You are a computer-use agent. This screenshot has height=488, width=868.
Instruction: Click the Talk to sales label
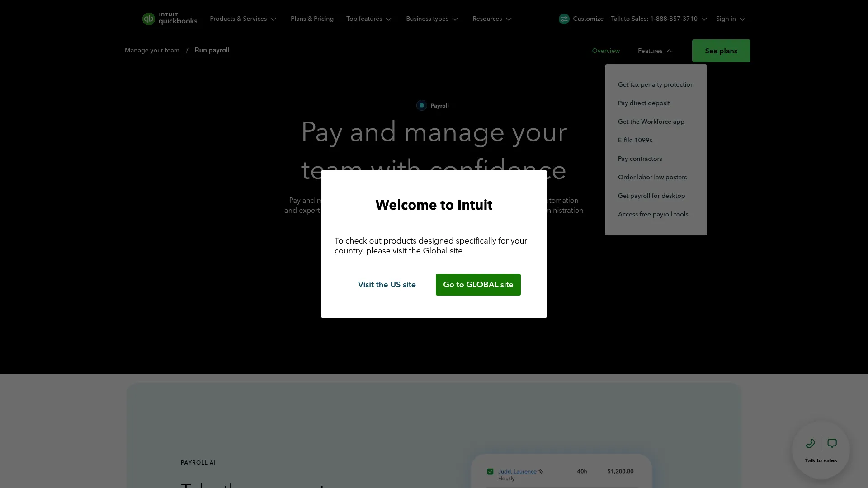pyautogui.click(x=821, y=460)
